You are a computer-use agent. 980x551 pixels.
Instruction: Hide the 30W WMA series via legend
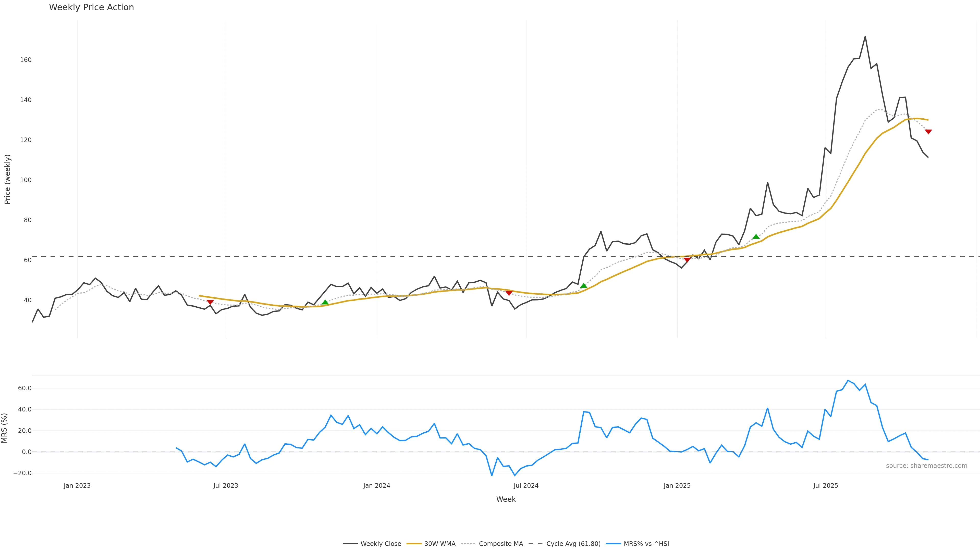[439, 544]
